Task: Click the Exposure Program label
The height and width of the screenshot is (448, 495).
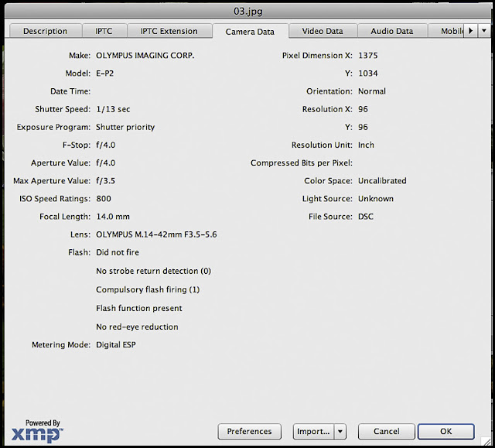Action: (53, 127)
